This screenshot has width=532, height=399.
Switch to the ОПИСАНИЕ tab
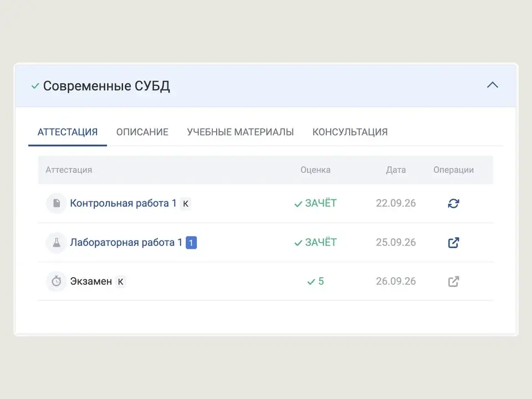pos(142,132)
